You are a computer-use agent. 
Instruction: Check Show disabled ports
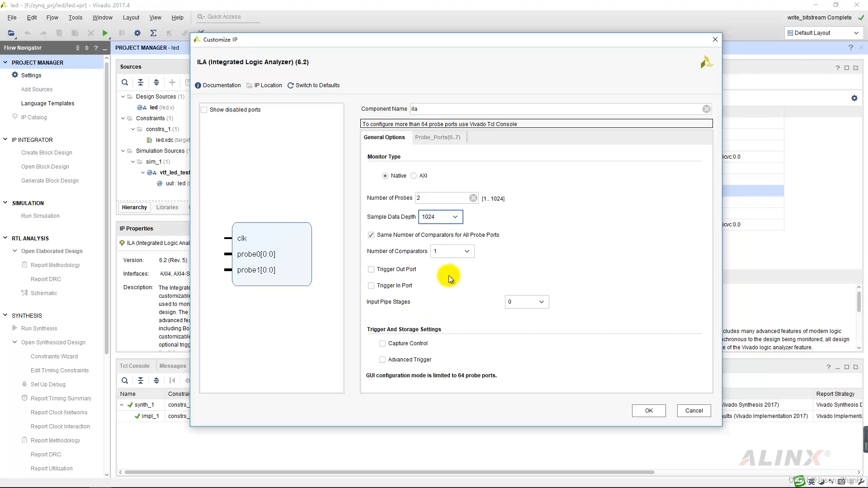(204, 110)
